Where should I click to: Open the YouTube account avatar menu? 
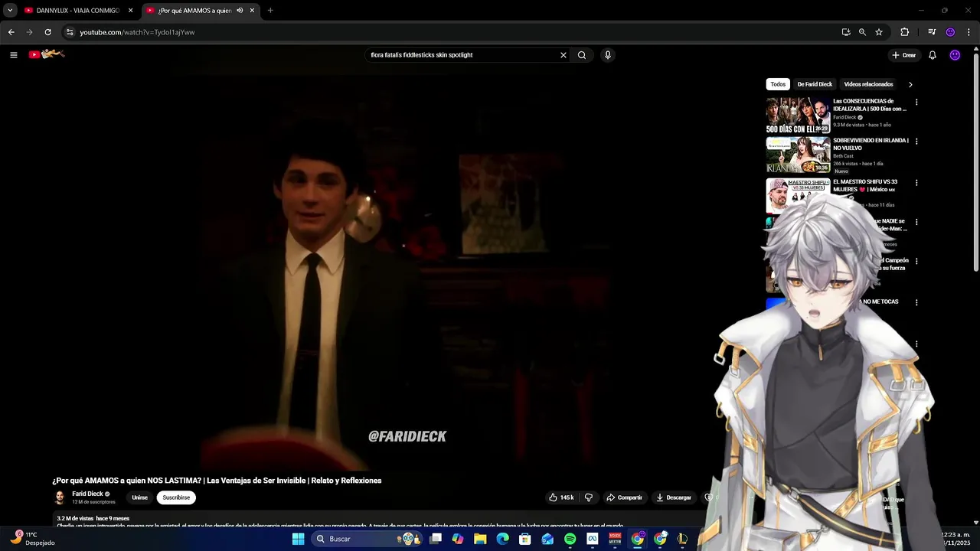(955, 55)
